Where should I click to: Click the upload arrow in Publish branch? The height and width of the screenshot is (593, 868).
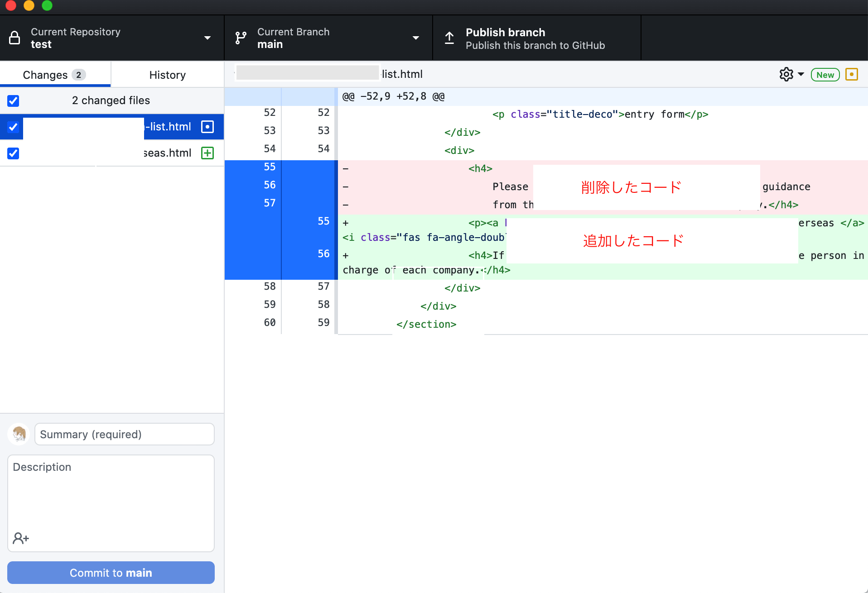click(x=449, y=38)
